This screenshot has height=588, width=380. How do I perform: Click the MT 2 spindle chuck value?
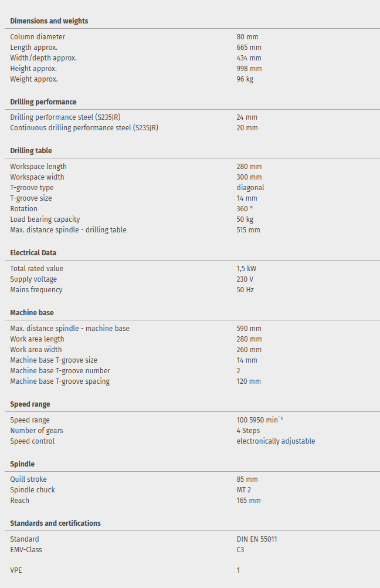pyautogui.click(x=245, y=490)
